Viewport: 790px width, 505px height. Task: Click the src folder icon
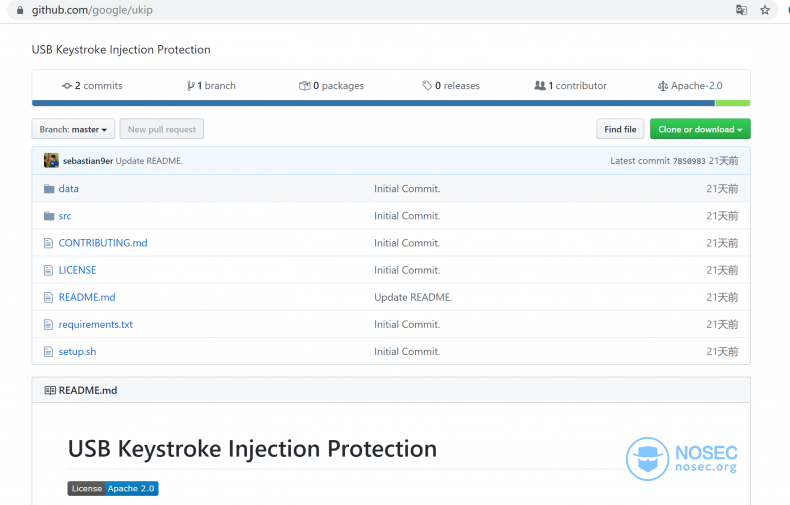[49, 216]
